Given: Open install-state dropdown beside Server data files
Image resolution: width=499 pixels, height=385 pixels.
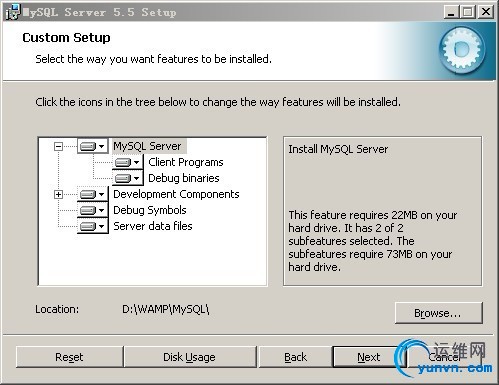Looking at the screenshot, I should coord(93,226).
